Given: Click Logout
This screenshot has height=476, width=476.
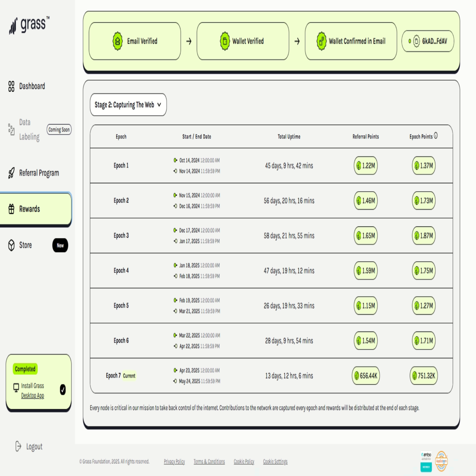Looking at the screenshot, I should (x=29, y=447).
